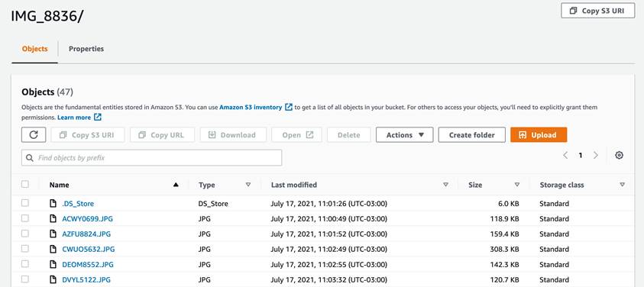This screenshot has width=644, height=287.
Task: Click the external link icon beside Amazon S3 inventory
Action: tap(289, 107)
